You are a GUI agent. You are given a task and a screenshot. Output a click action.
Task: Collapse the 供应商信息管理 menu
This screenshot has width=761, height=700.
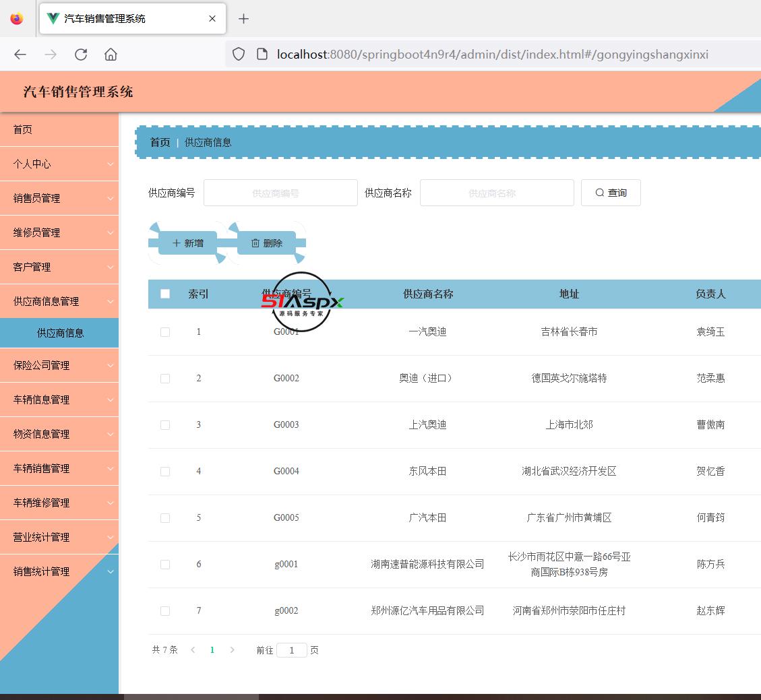59,301
